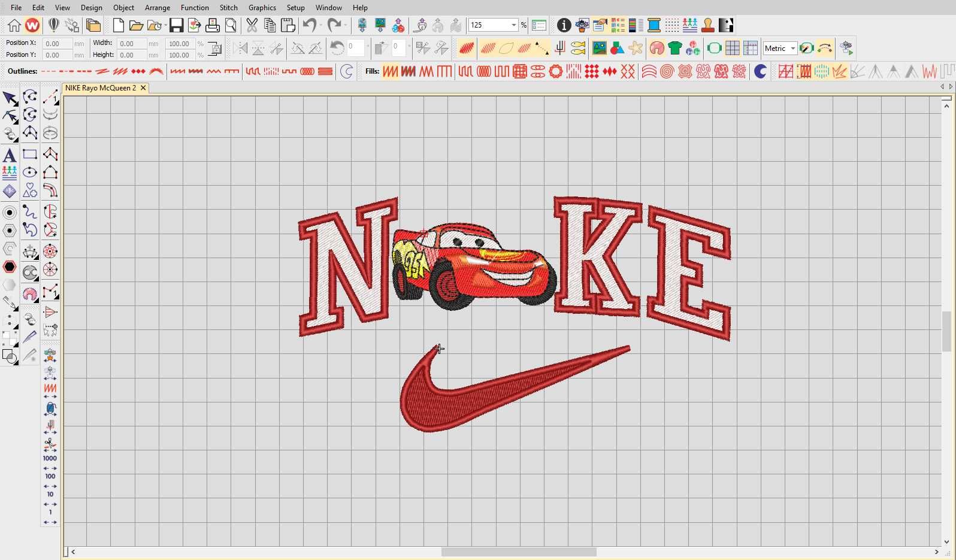Save the design with the floppy disk icon
This screenshot has width=956, height=560.
pyautogui.click(x=176, y=25)
